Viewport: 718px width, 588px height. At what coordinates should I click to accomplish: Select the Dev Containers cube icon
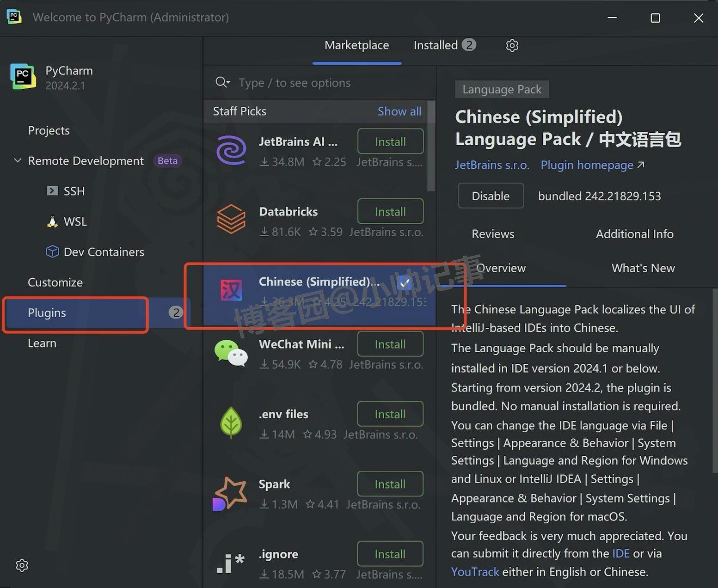tap(52, 251)
